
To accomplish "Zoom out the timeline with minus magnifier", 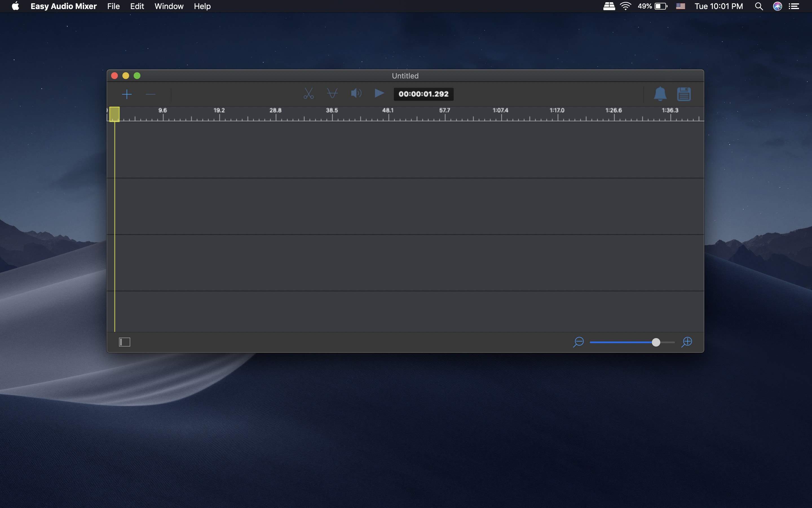I will click(x=579, y=342).
